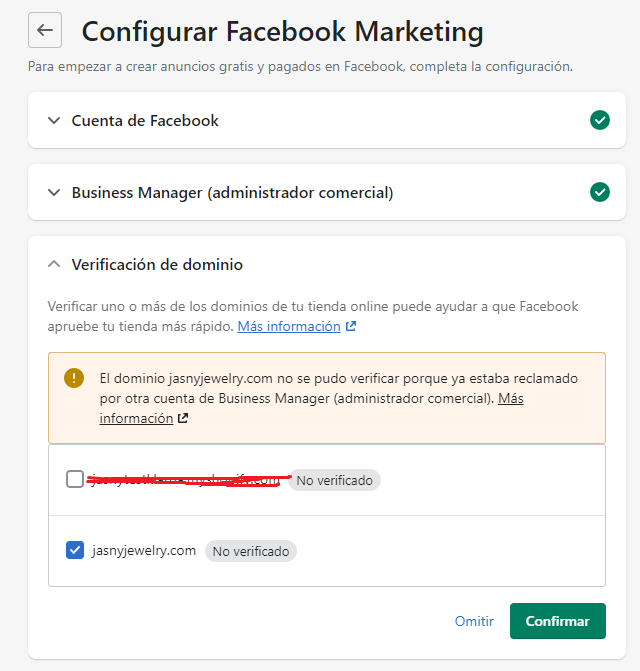640x671 pixels.
Task: Click the back arrow button
Action: 45,30
